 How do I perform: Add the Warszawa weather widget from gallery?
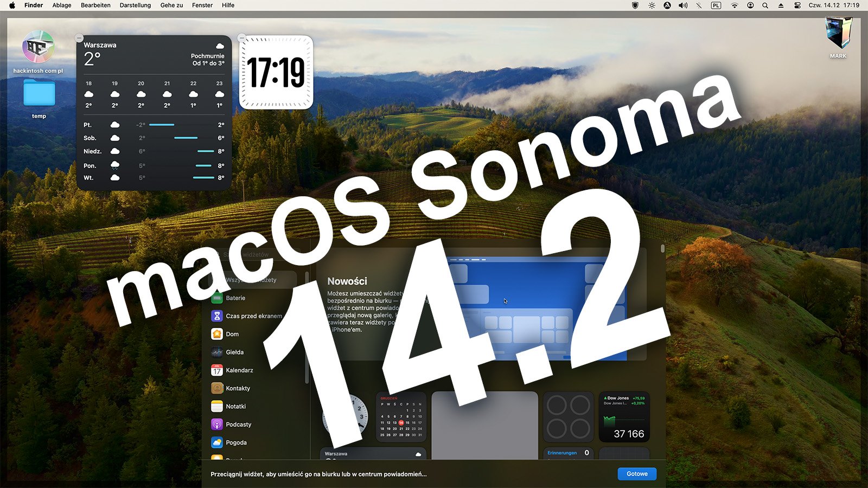(373, 453)
